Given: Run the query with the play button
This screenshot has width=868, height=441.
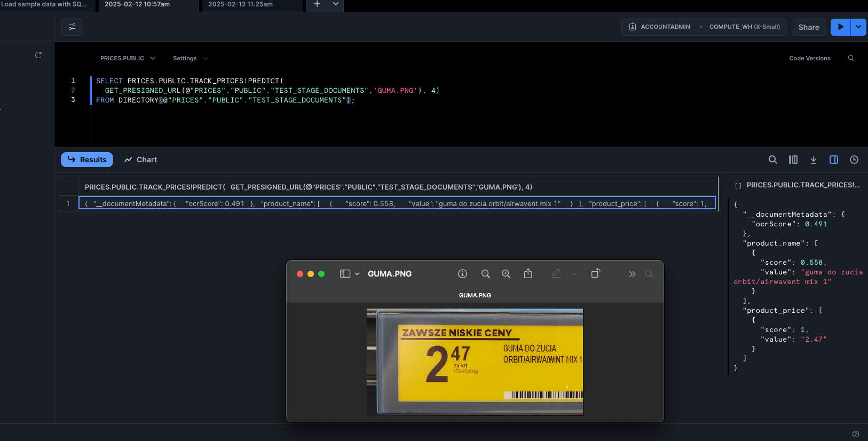Looking at the screenshot, I should click(840, 27).
